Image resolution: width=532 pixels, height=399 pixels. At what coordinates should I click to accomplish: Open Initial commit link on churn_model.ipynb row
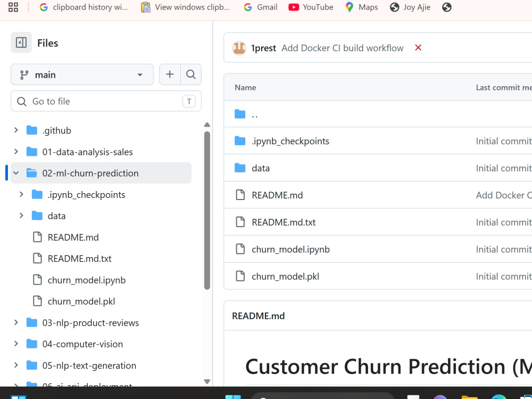504,250
